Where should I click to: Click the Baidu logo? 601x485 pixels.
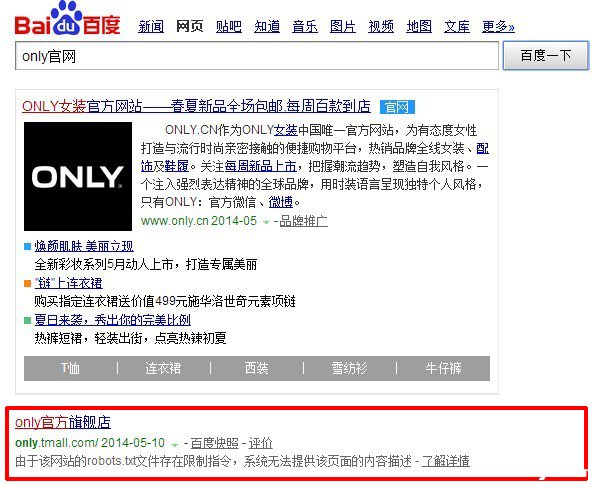click(62, 20)
